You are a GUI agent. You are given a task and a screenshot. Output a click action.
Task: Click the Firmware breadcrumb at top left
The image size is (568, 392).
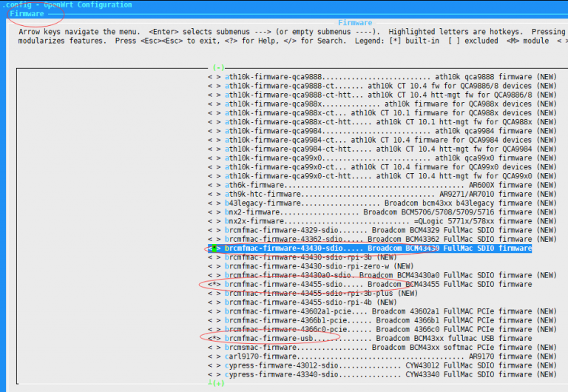tap(27, 14)
